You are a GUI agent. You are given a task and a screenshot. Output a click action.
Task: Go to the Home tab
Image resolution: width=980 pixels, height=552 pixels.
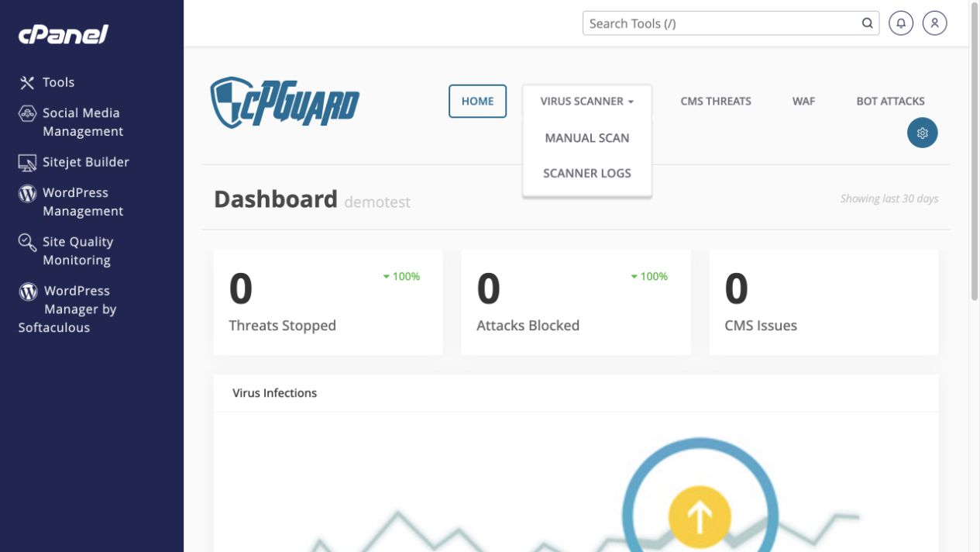478,101
